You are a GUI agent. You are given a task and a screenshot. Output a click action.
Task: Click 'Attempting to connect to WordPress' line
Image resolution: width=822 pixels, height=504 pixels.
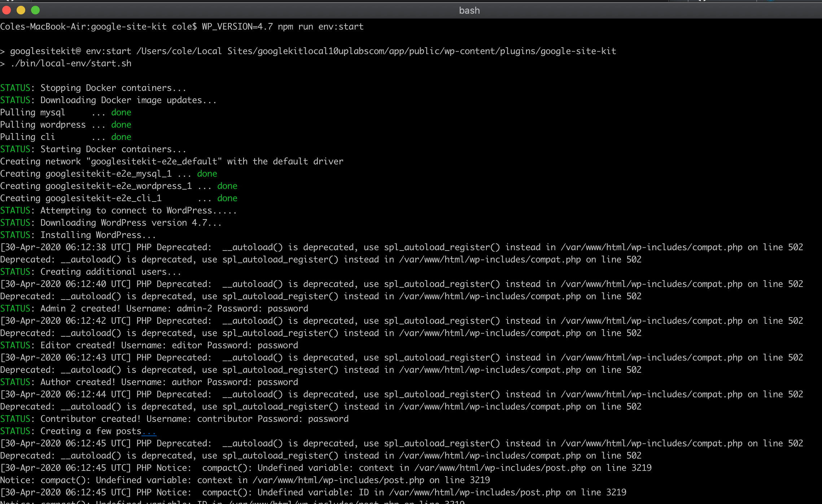point(118,211)
